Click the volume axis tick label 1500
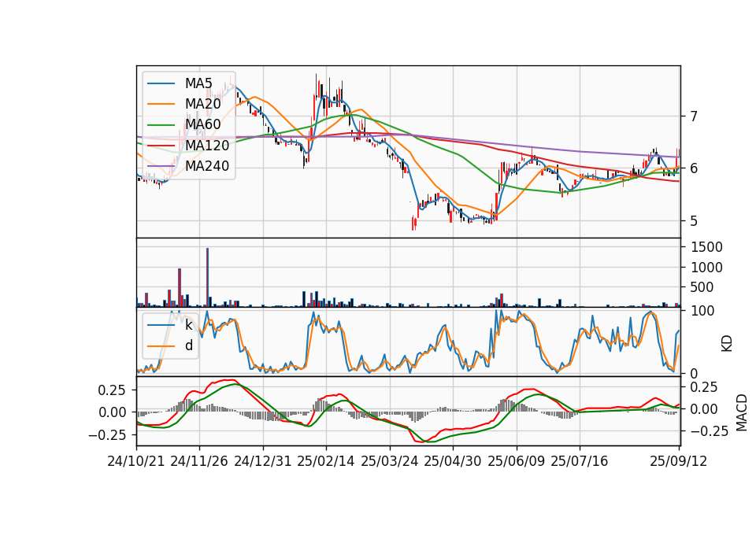The height and width of the screenshot is (543, 756). [x=706, y=247]
